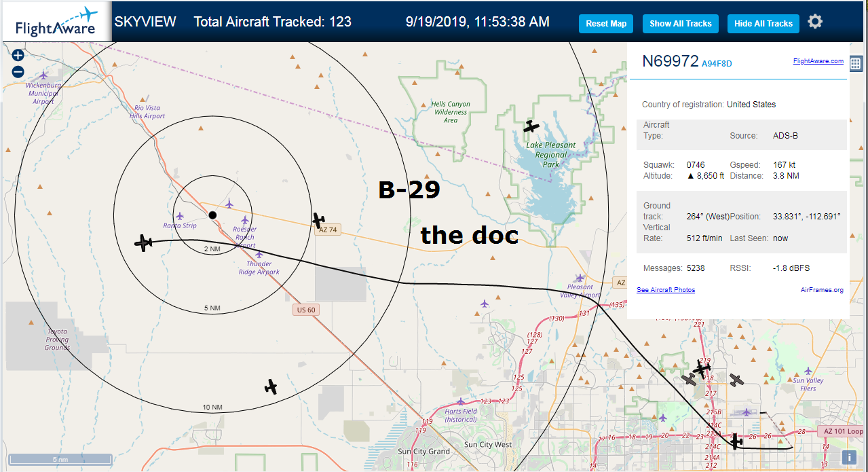Click the AZ 101 Loop highway label
868x472 pixels.
coord(842,431)
